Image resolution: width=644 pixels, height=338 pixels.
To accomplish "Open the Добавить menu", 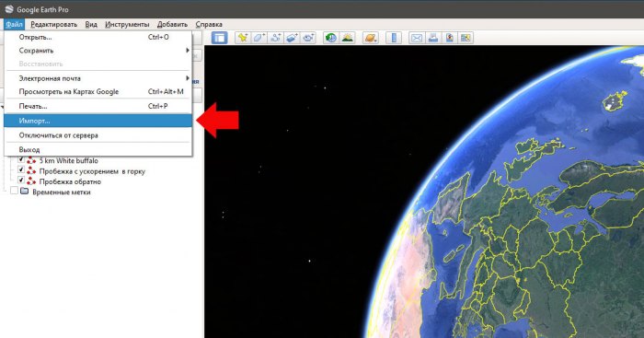I will (173, 24).
